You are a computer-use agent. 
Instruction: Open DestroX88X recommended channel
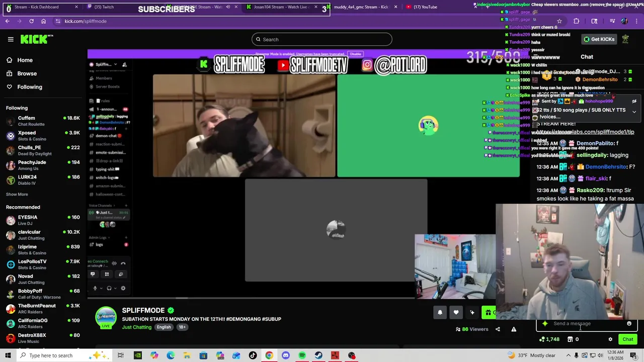coord(43,338)
